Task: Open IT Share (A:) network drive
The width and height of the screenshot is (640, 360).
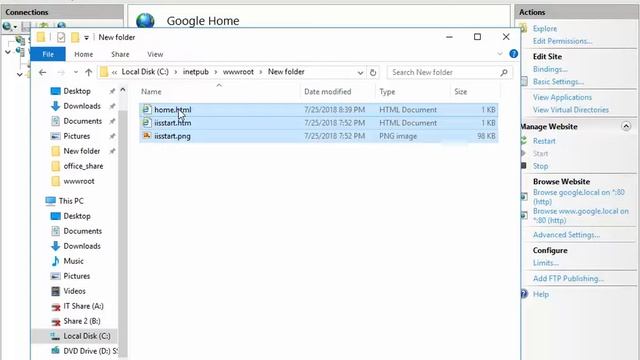Action: [83, 306]
